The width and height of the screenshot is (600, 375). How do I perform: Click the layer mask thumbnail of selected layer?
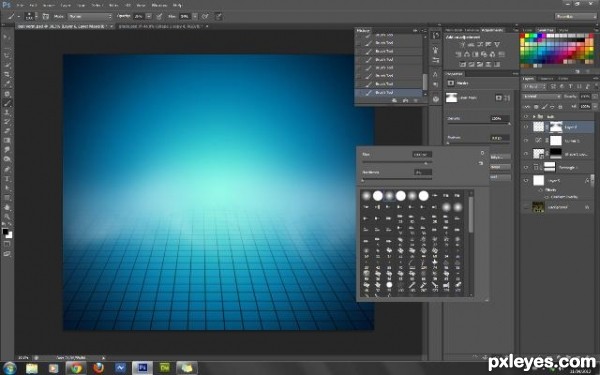click(x=556, y=127)
